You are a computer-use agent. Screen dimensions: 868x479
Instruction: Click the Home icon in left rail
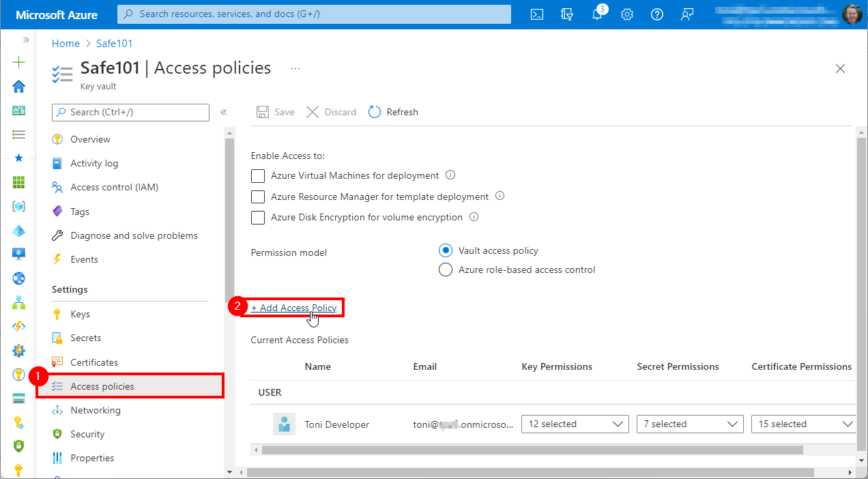click(x=18, y=87)
